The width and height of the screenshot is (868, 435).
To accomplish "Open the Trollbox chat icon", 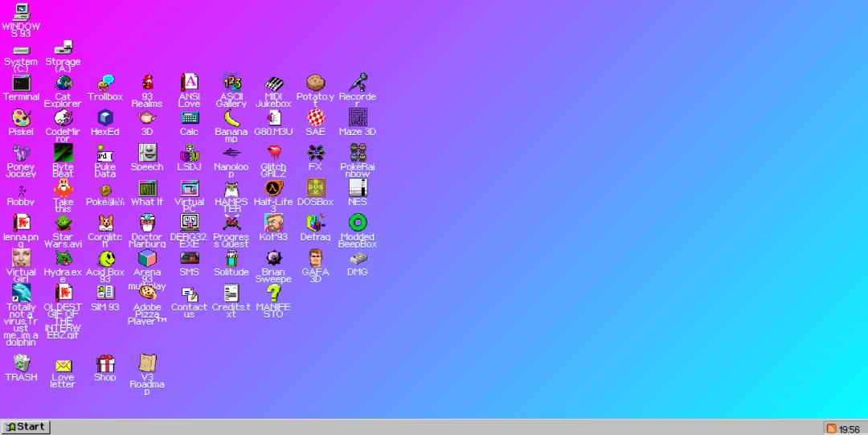I will pos(105,83).
